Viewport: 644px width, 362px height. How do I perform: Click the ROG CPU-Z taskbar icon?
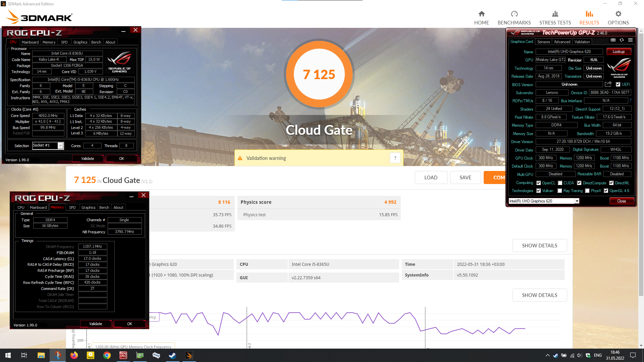(123, 355)
